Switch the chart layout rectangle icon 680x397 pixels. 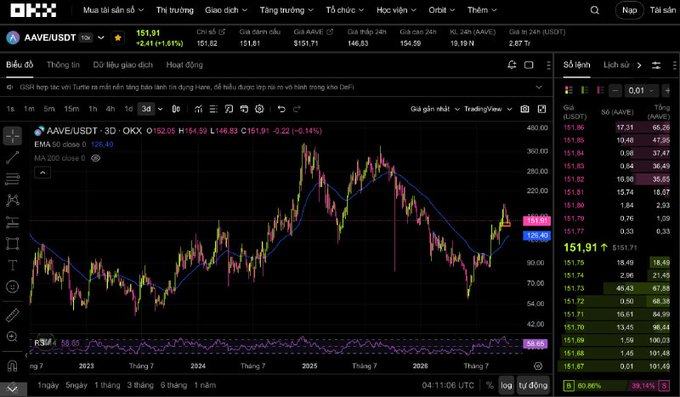pyautogui.click(x=529, y=65)
